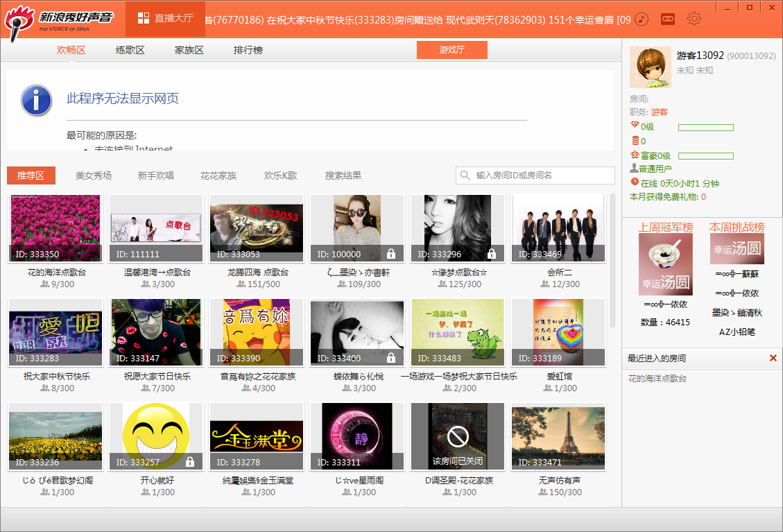The image size is (783, 532).
Task: Open room 金玉满堂 thumbnail
Action: click(x=257, y=436)
